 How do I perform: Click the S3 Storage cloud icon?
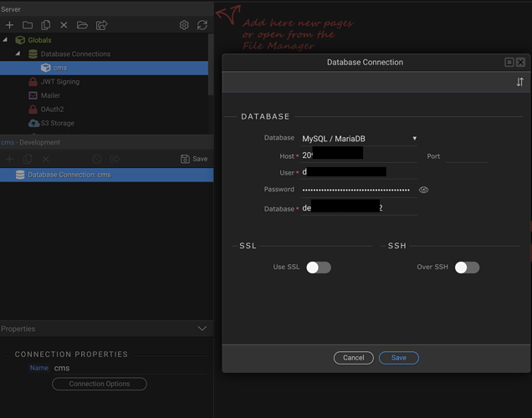tap(33, 123)
